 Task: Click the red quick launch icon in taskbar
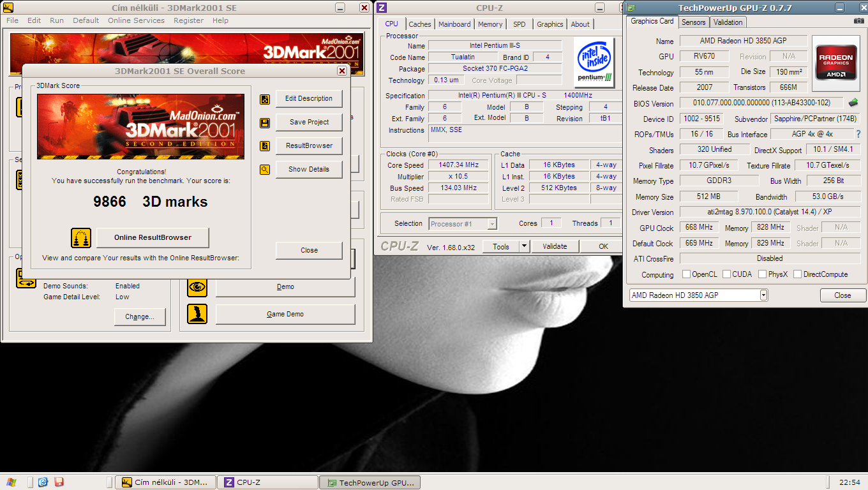pyautogui.click(x=59, y=482)
